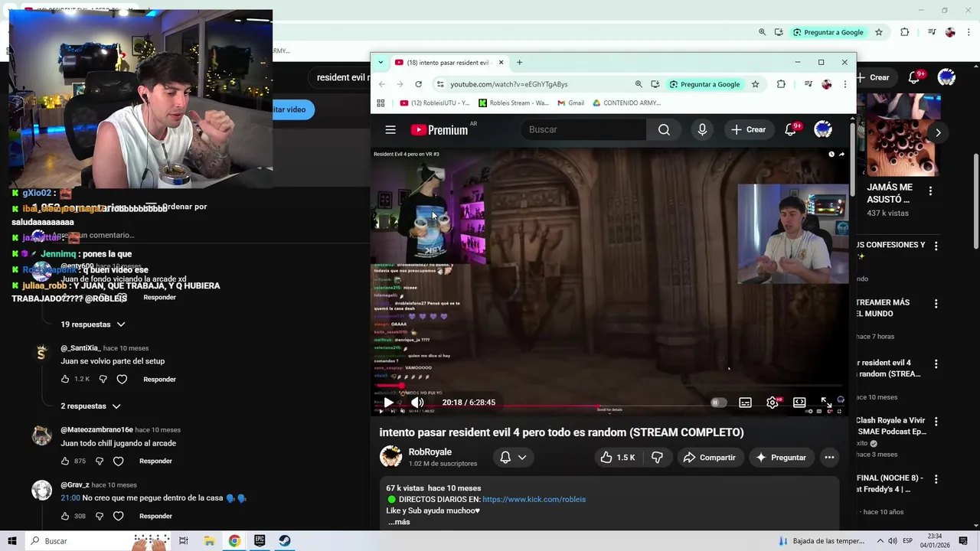Click the YouTube search magnifier button
Screen dimensions: 980x551
coord(664,130)
